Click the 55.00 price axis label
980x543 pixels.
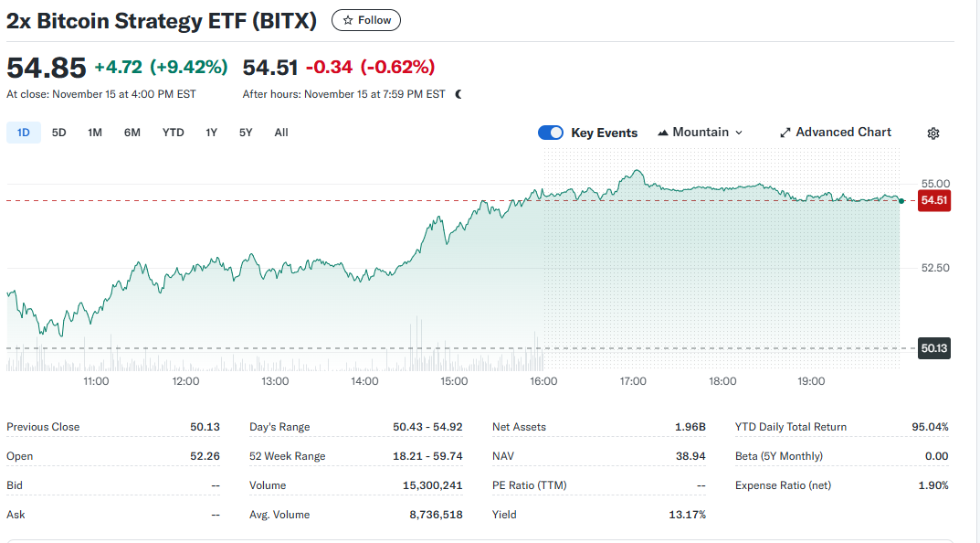(x=935, y=184)
